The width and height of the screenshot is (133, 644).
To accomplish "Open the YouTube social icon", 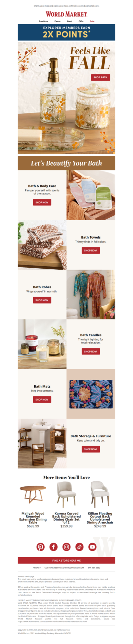I will coord(92,547).
